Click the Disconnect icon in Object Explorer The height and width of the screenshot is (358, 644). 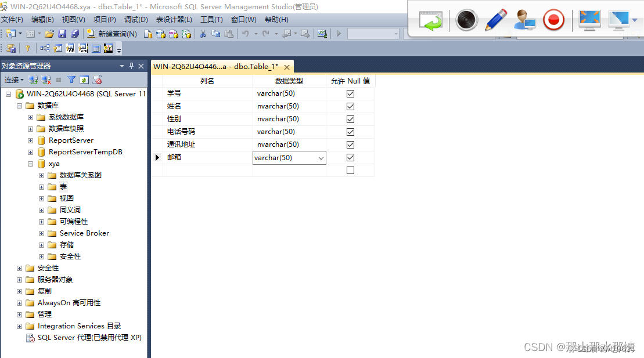click(x=46, y=79)
